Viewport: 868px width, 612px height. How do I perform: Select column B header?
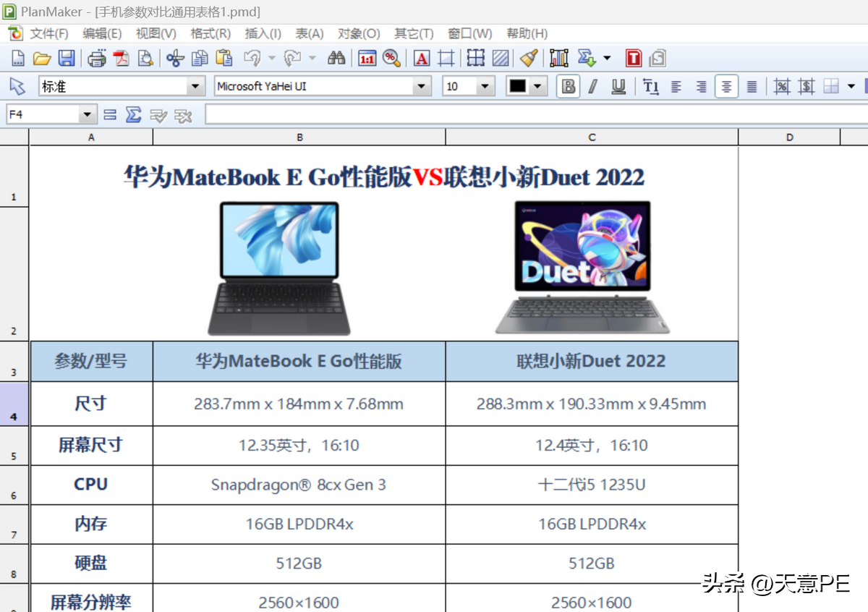point(299,137)
